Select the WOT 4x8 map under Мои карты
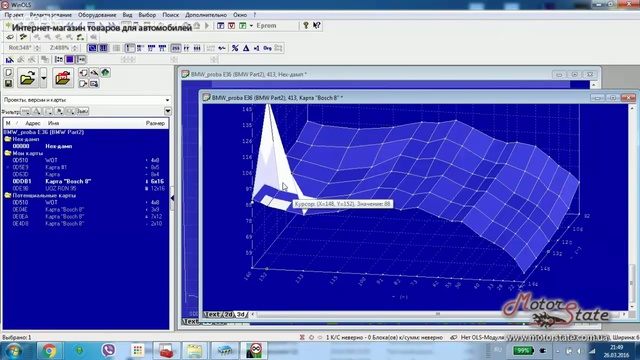 point(86,160)
